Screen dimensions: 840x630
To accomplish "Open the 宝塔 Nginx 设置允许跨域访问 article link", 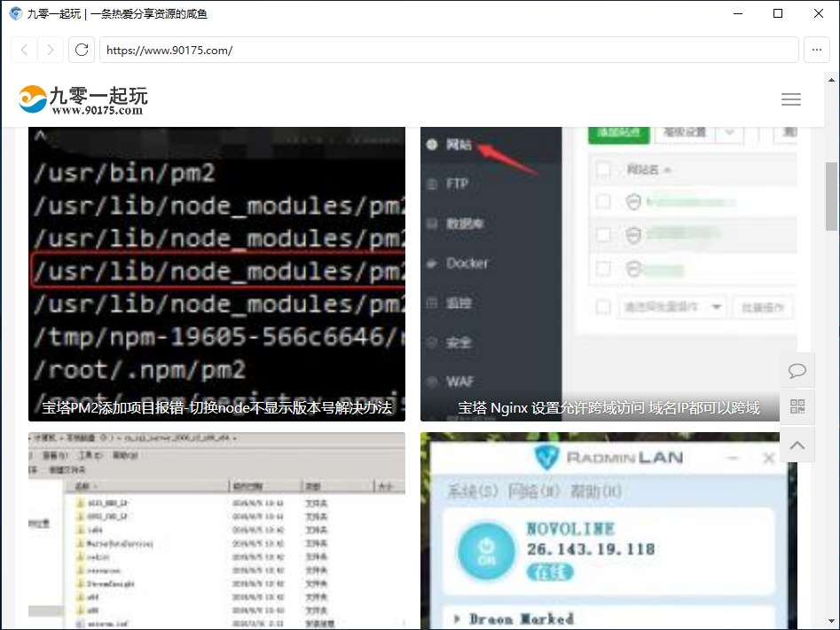I will pos(608,407).
